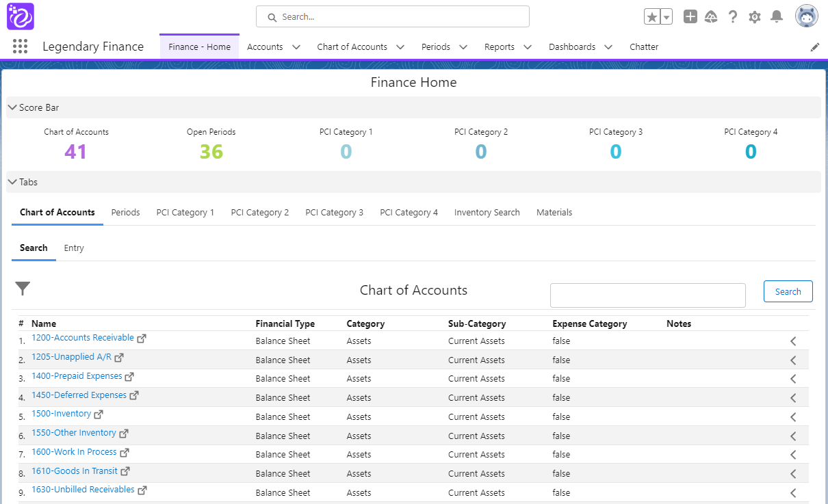
Task: Click the edit navigation pencil icon
Action: point(814,47)
